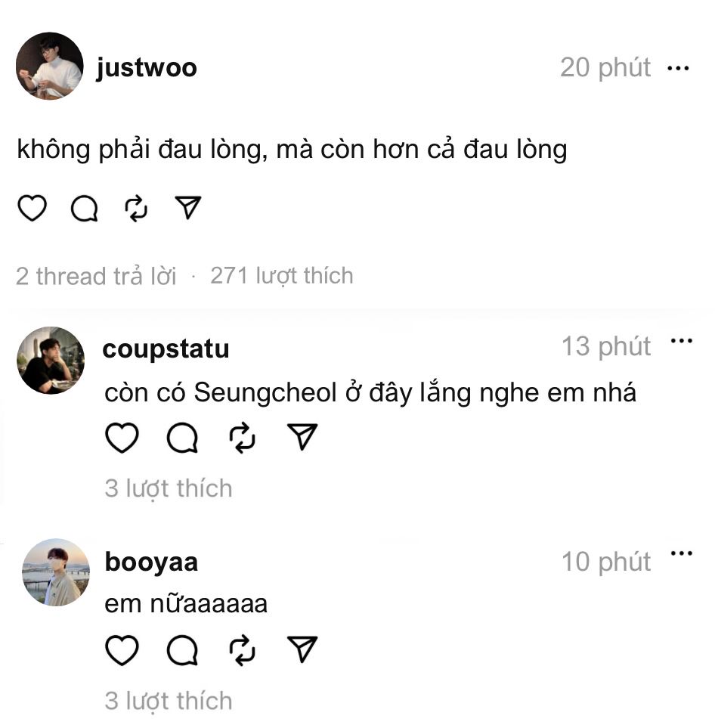Open coupstatu username profile
This screenshot has width=715, height=728.
pos(166,349)
